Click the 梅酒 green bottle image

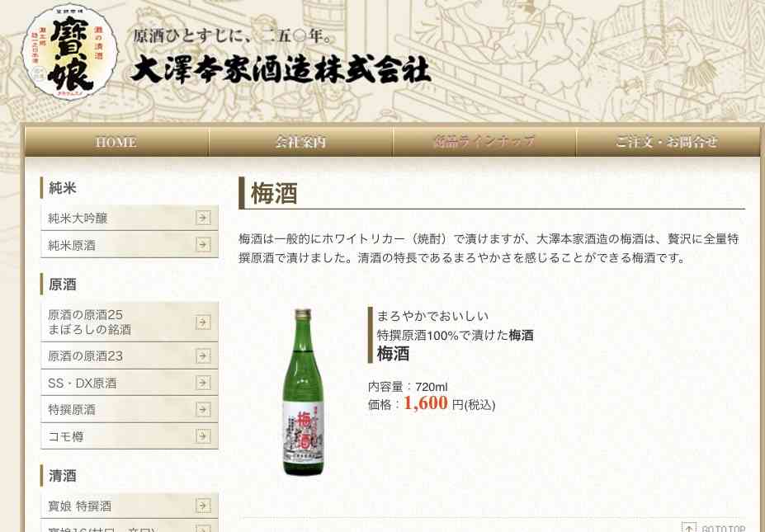coord(304,392)
